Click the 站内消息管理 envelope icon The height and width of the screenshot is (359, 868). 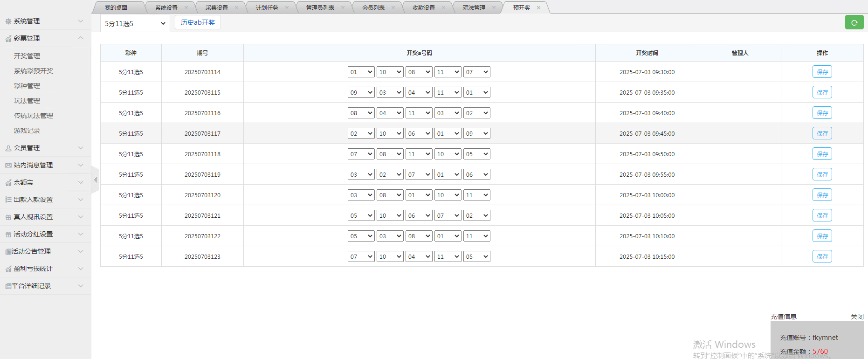tap(8, 166)
